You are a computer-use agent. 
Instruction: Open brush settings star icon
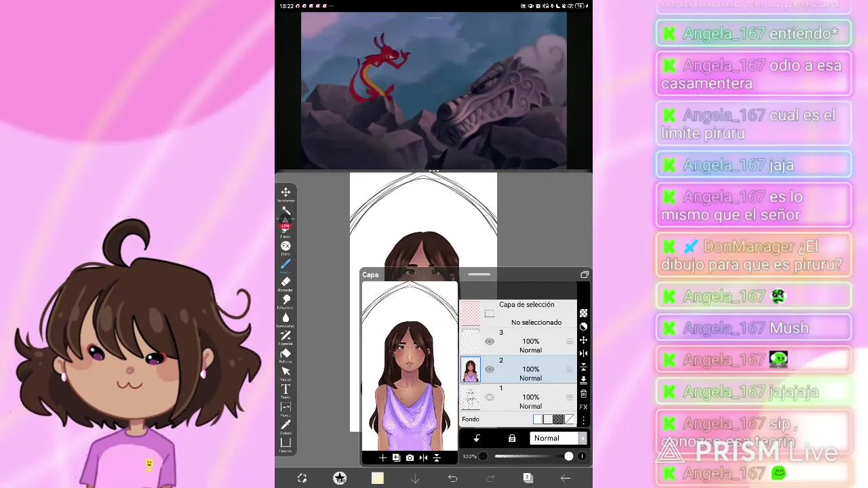(x=340, y=479)
